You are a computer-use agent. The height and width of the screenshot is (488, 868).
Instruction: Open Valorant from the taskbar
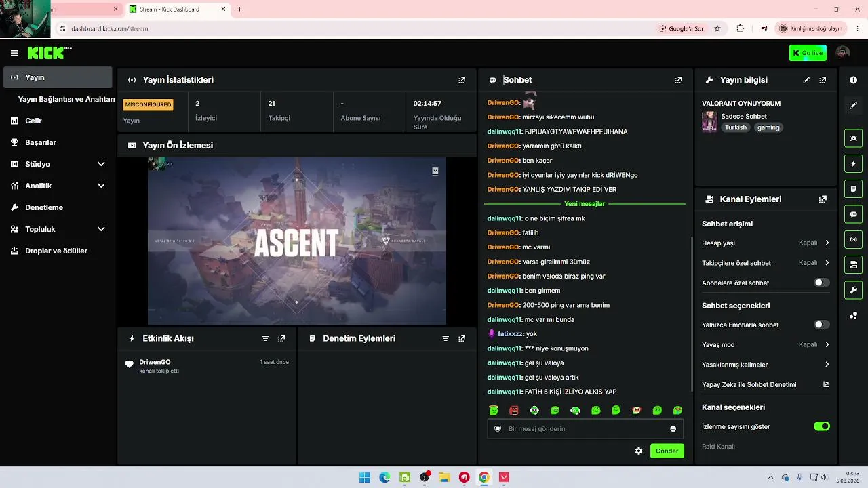click(504, 477)
